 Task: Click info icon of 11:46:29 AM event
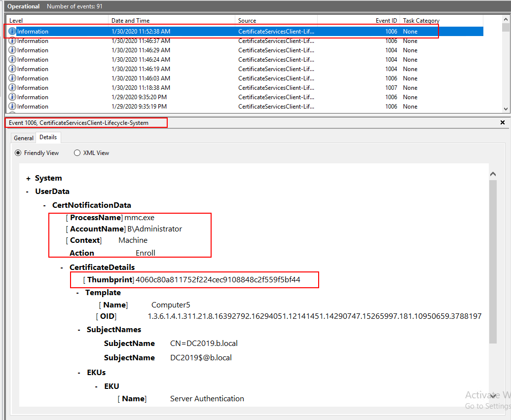(x=12, y=50)
